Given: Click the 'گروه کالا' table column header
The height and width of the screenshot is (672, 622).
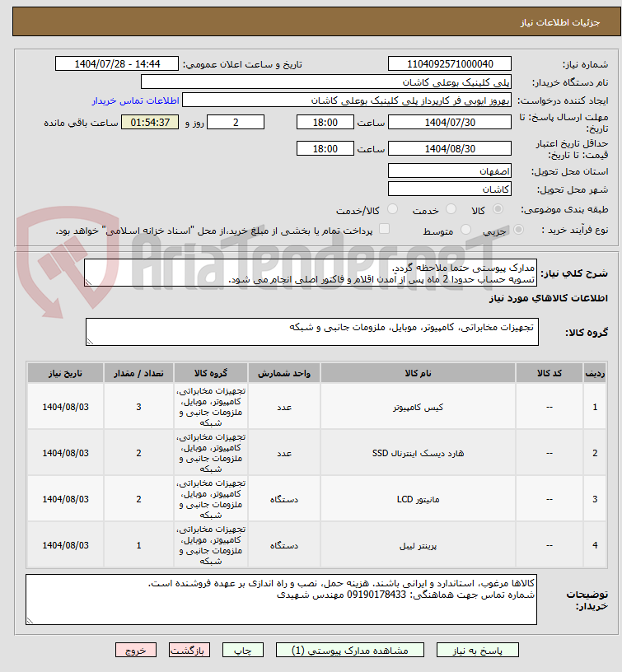Looking at the screenshot, I should [x=211, y=373].
